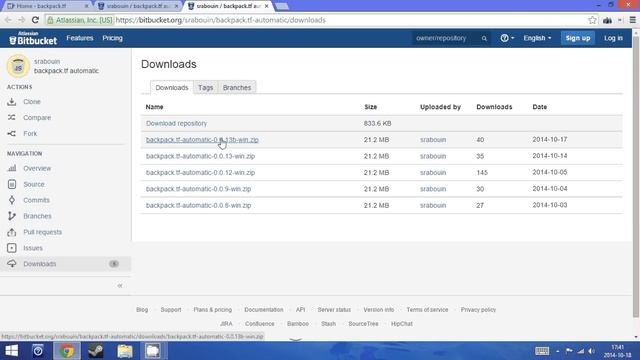Open Pull requests in the sidebar
640x360 pixels.
42,232
